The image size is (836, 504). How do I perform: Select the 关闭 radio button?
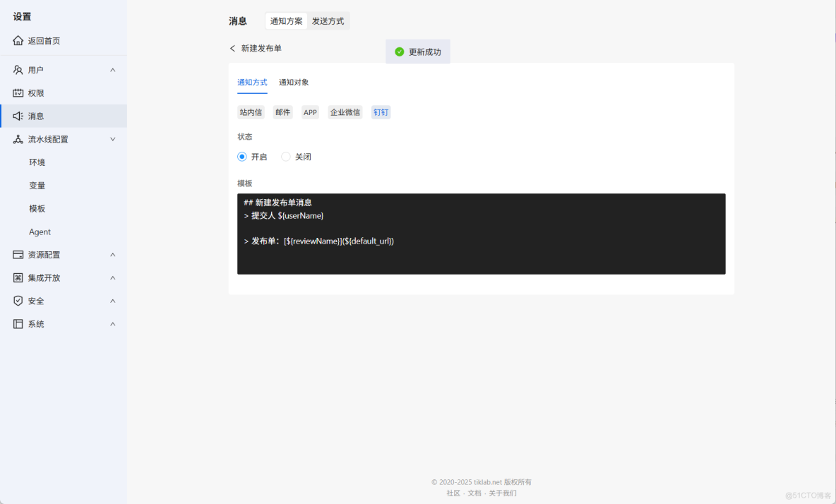(x=285, y=157)
